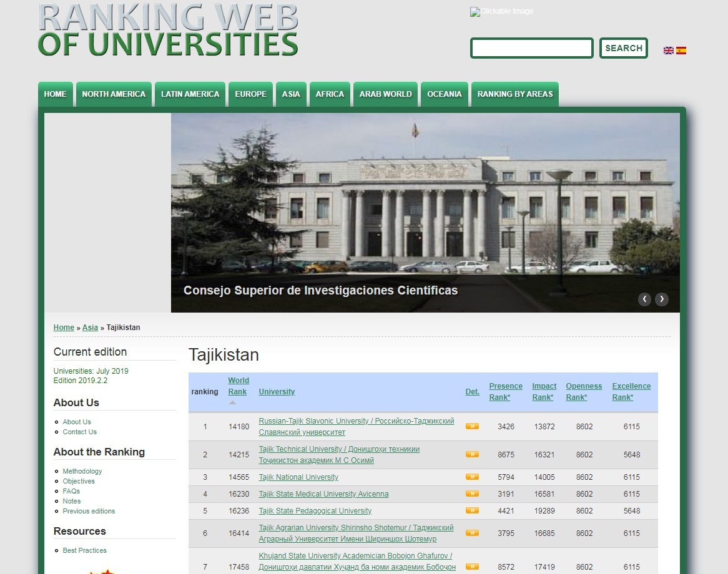Go to previous slide in banner
The image size is (728, 574).
coord(644,299)
